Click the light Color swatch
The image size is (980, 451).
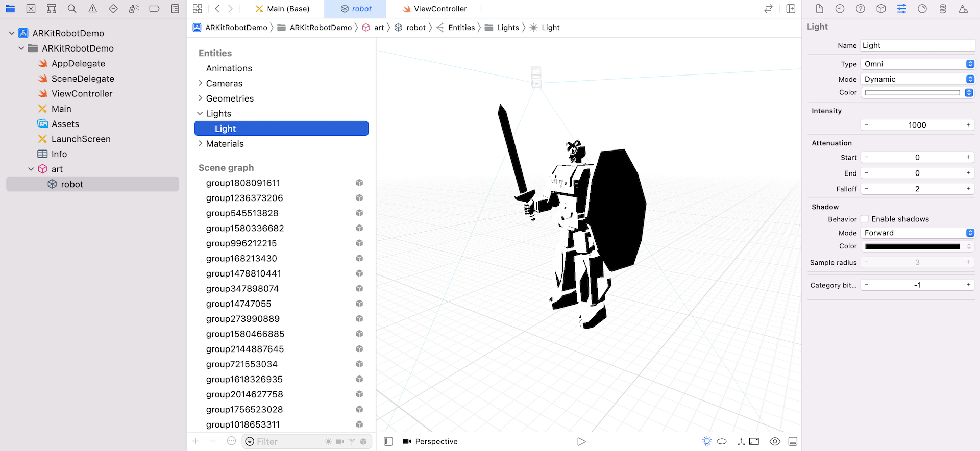(912, 93)
